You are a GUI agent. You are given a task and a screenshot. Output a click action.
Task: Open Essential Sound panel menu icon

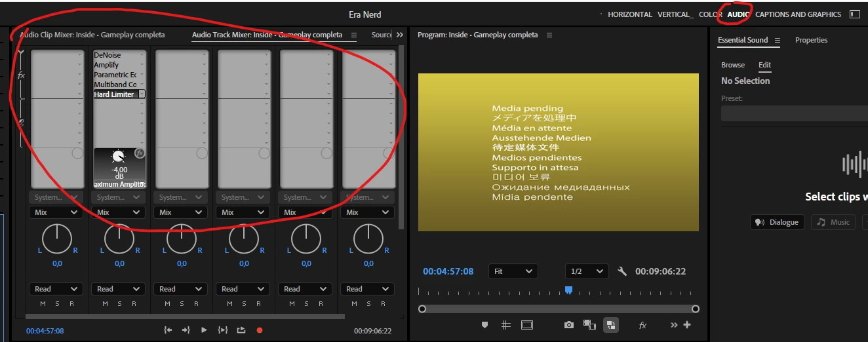coord(778,40)
